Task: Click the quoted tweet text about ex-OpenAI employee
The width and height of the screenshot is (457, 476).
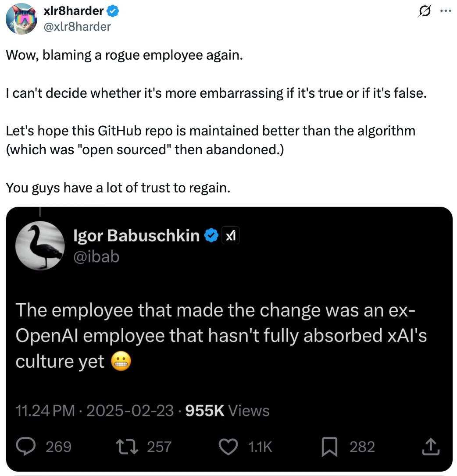Action: [221, 336]
